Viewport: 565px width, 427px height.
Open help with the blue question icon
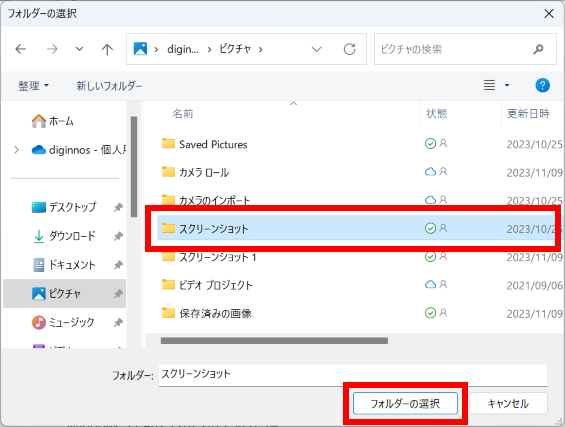[542, 85]
